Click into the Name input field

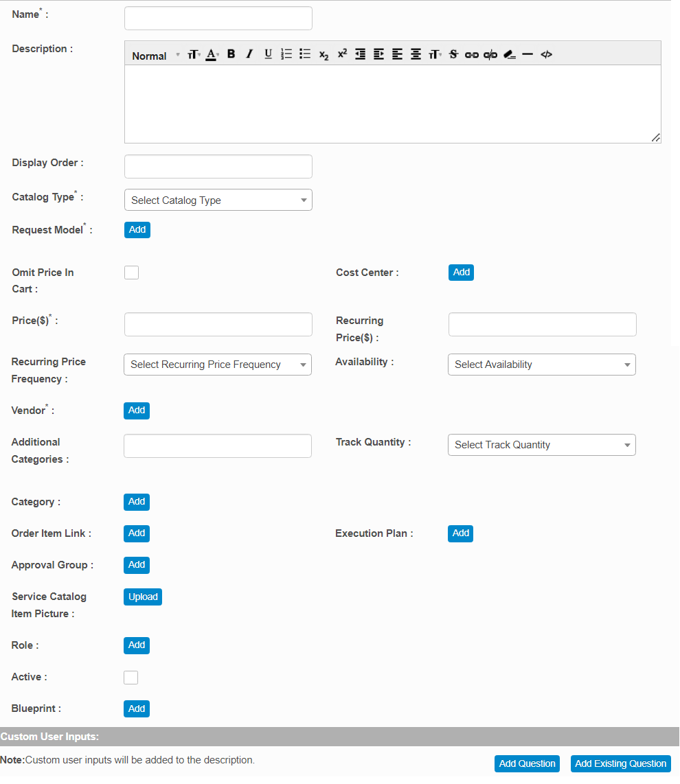[x=218, y=19]
